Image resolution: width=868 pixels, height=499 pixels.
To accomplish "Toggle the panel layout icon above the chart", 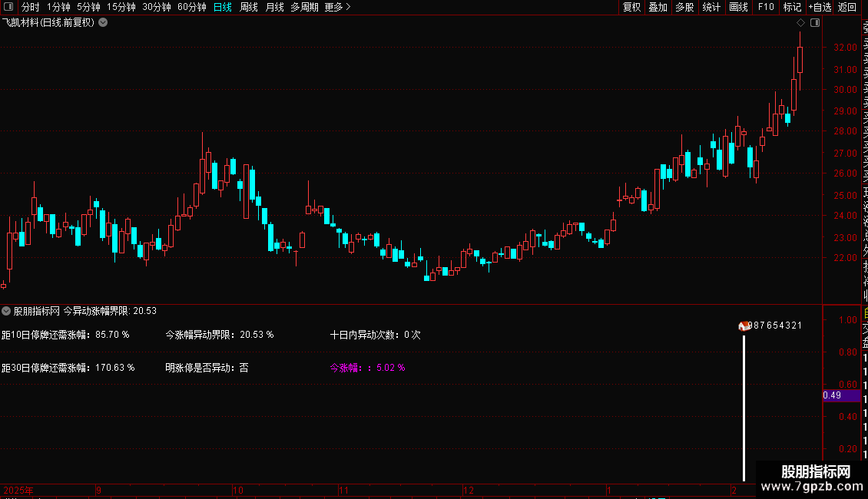I will [x=815, y=23].
